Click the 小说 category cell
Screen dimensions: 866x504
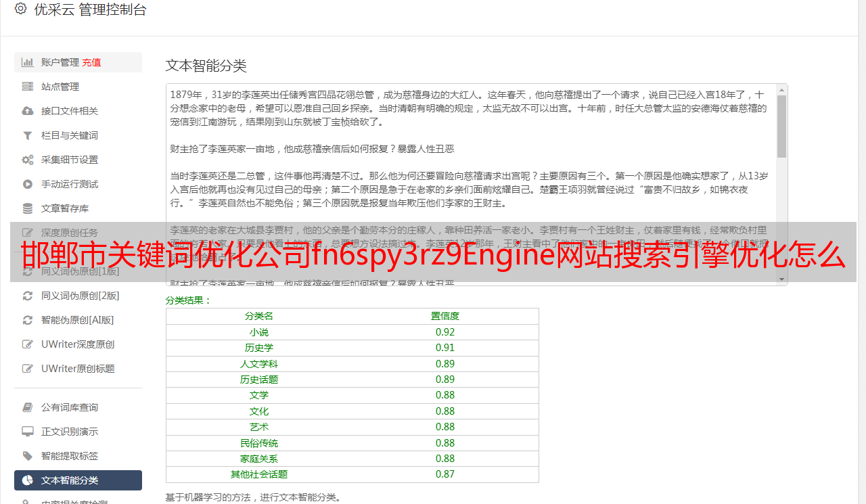coord(259,332)
